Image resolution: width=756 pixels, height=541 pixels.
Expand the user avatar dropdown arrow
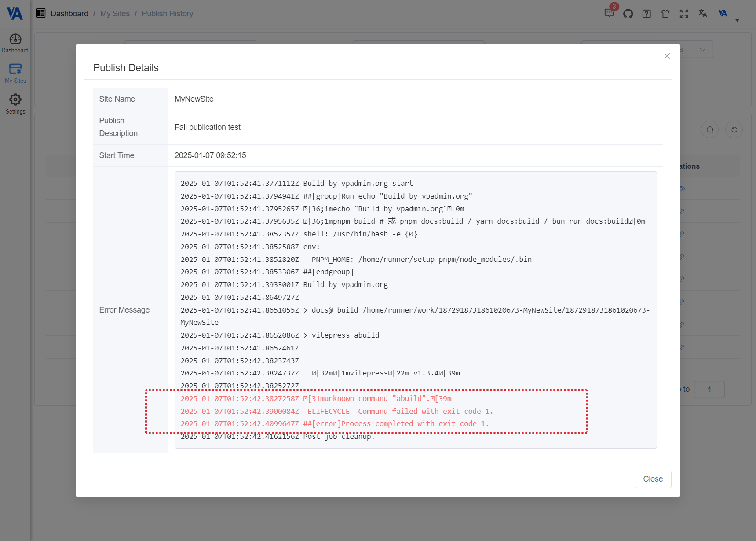[737, 20]
